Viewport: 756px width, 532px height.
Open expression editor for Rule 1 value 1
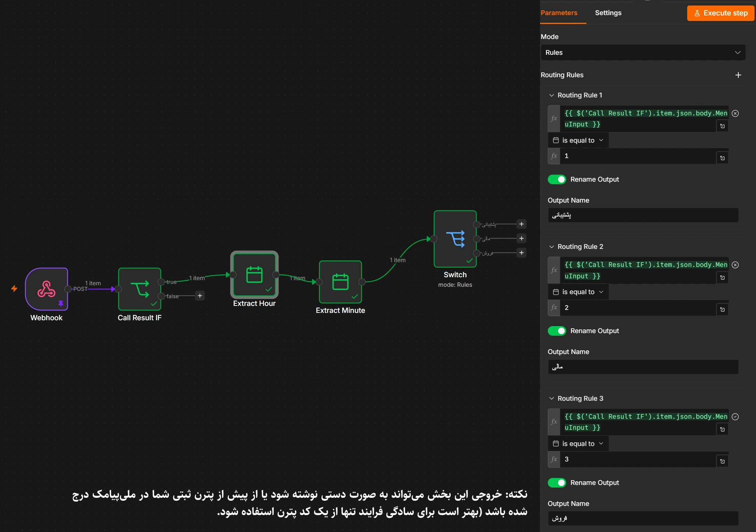pos(723,158)
